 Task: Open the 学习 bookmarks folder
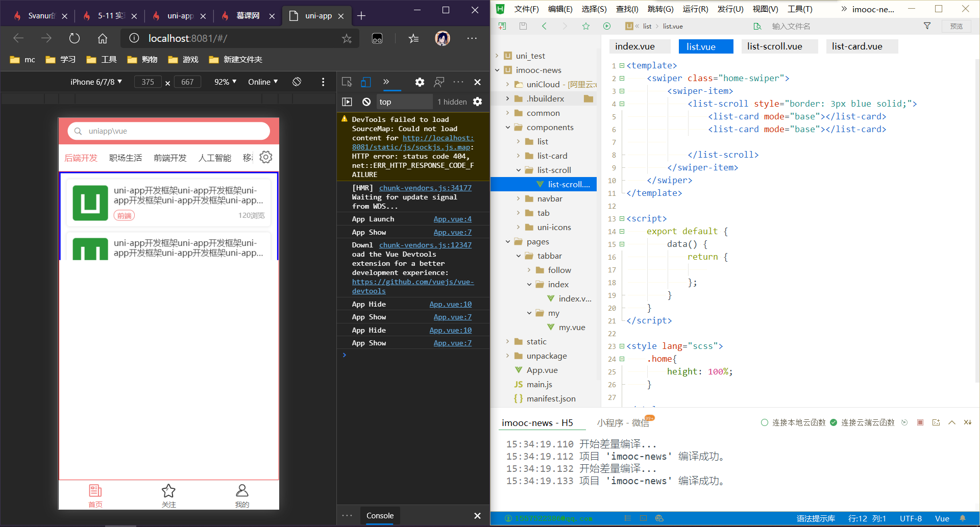point(61,60)
